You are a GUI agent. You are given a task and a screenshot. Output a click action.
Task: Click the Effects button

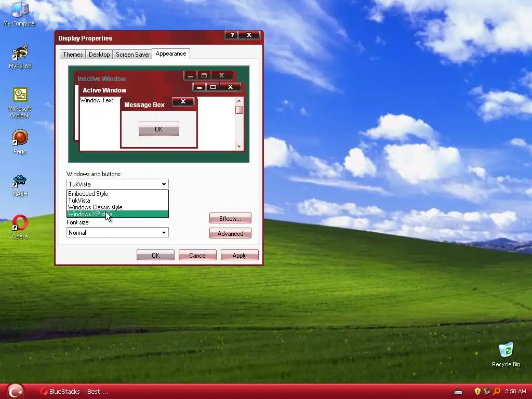coord(230,218)
